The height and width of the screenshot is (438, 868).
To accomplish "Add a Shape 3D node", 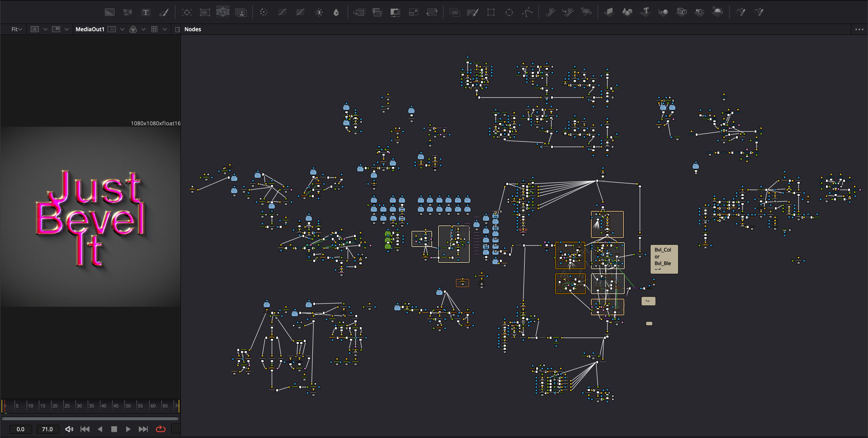I will (x=627, y=12).
